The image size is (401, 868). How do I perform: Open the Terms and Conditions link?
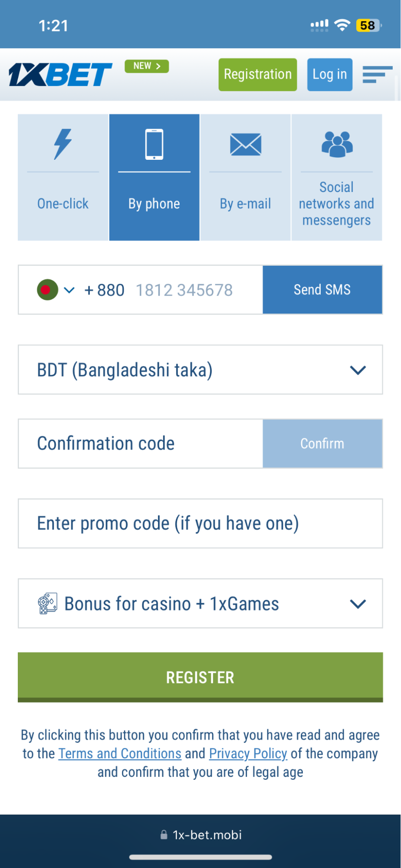coord(120,753)
